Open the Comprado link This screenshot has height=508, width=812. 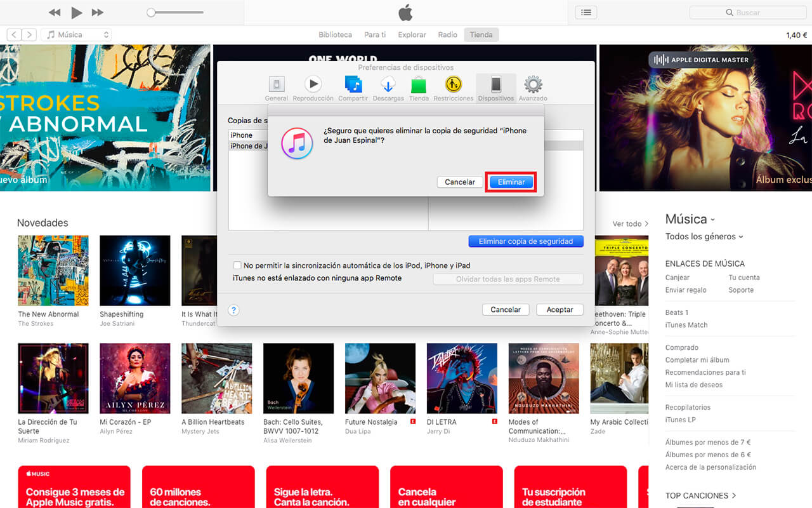tap(682, 348)
